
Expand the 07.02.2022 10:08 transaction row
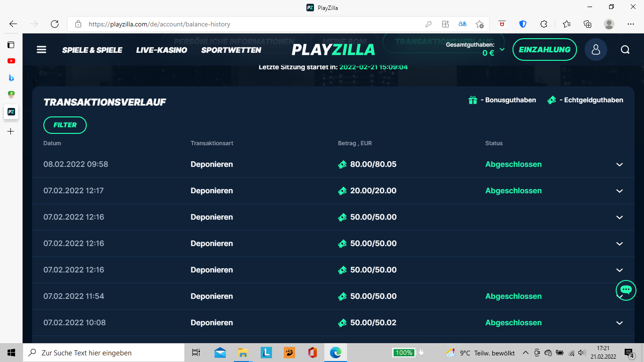click(x=619, y=323)
